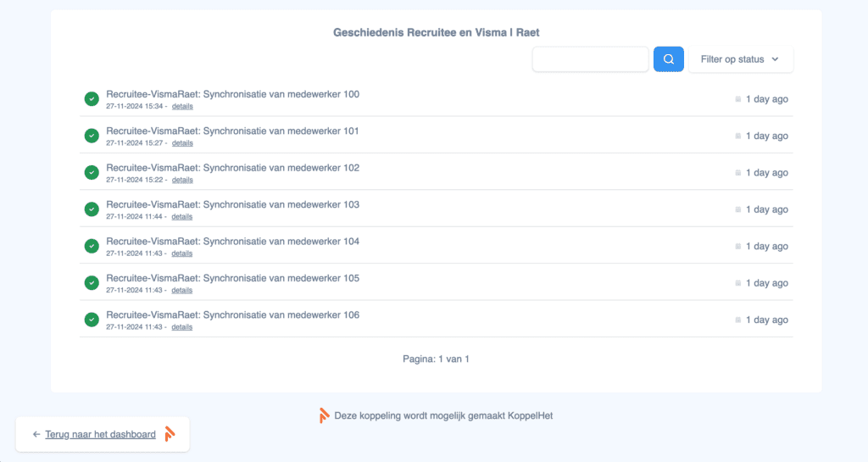This screenshot has height=462, width=868.
Task: Click '1 day ago' timestamp for medewerker 103
Action: click(766, 209)
